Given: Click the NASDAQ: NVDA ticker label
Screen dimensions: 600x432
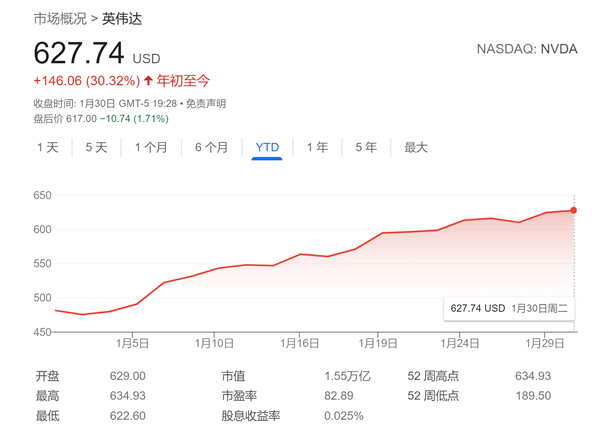Looking at the screenshot, I should pyautogui.click(x=527, y=49).
